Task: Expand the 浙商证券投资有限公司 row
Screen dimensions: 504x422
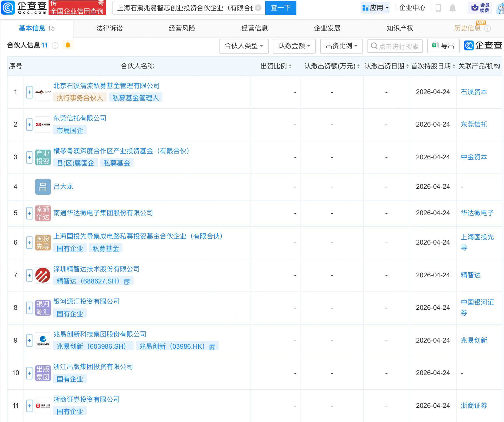Action: tap(29, 406)
